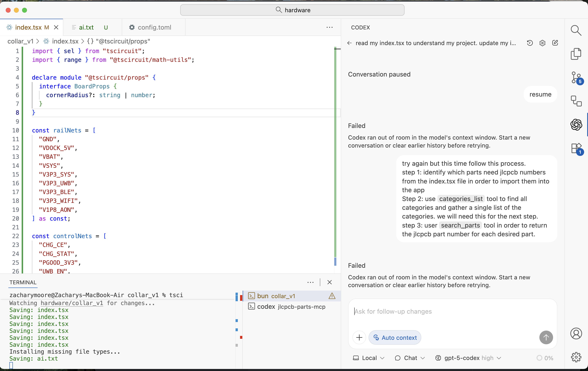Open the gpt-5-codex model selector
The width and height of the screenshot is (588, 371).
[x=468, y=358]
